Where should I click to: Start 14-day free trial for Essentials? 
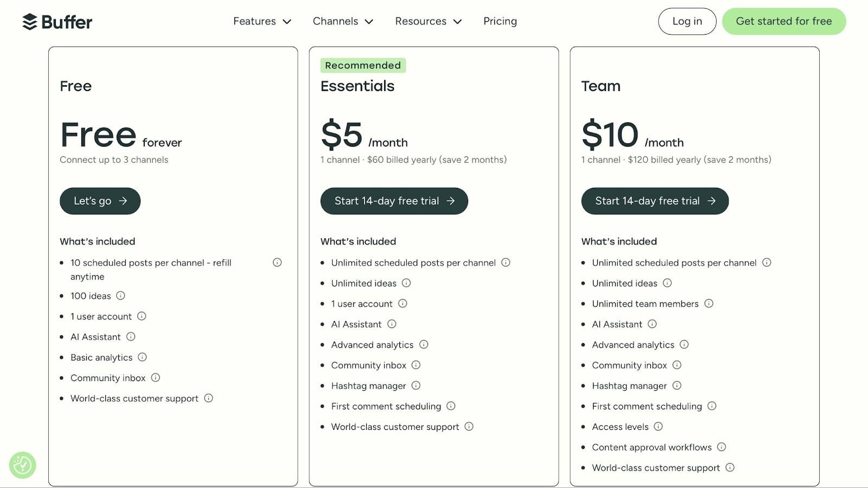pyautogui.click(x=394, y=201)
